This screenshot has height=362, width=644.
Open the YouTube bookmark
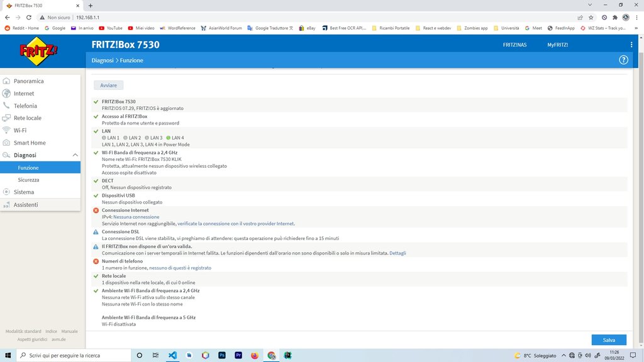110,28
